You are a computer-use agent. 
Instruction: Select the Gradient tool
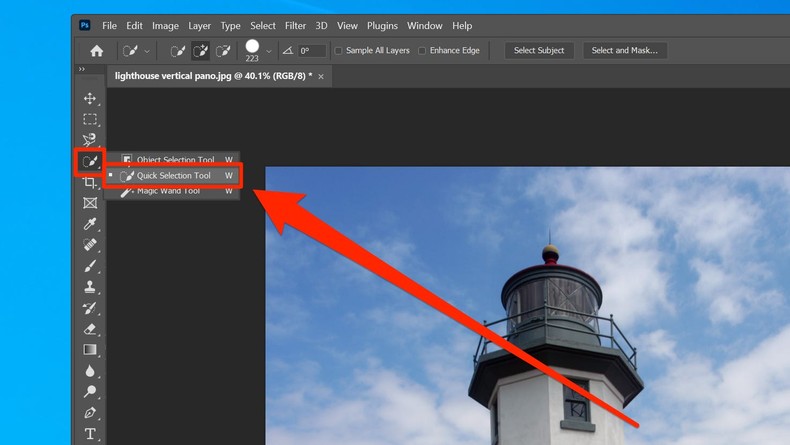pyautogui.click(x=90, y=350)
